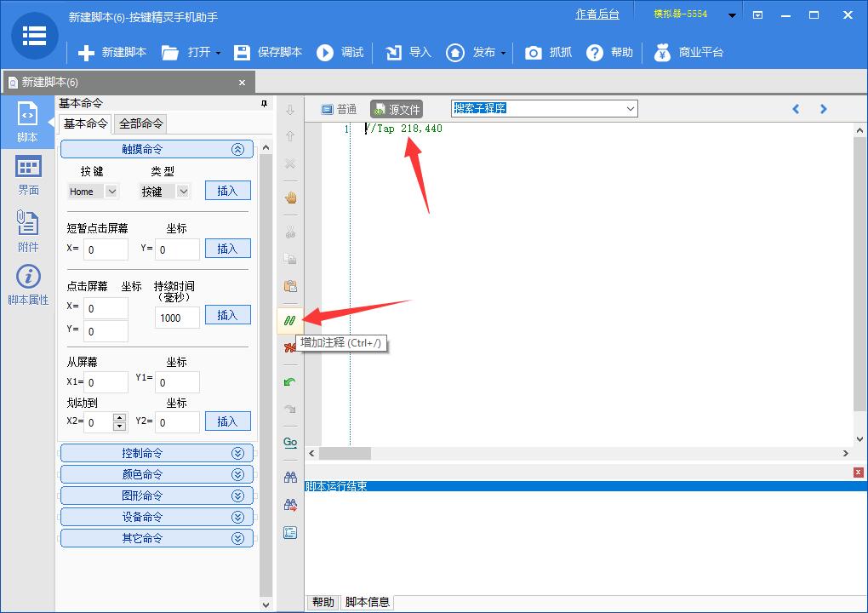Click the find and replace binoculars icon
This screenshot has height=613, width=868.
click(290, 505)
